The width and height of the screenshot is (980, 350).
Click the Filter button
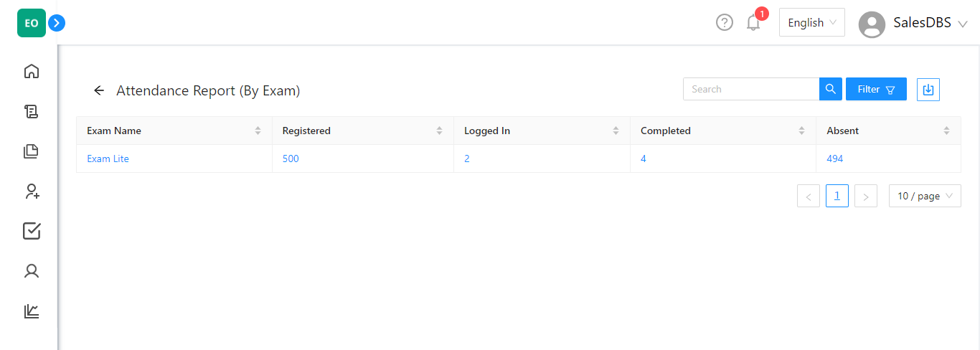[876, 89]
